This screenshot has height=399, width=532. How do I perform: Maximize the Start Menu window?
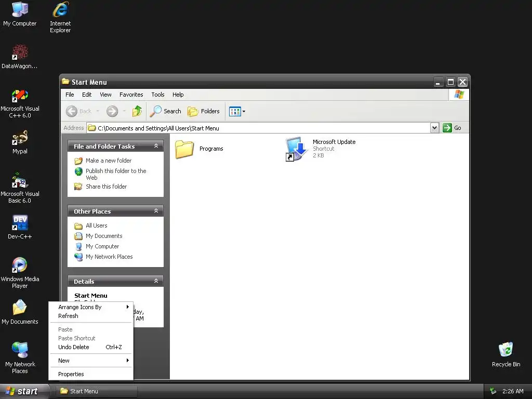tap(450, 82)
